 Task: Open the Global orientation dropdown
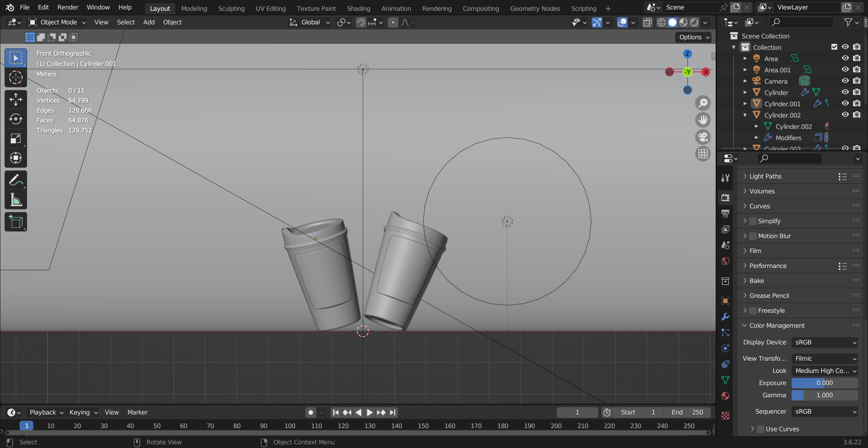[310, 22]
